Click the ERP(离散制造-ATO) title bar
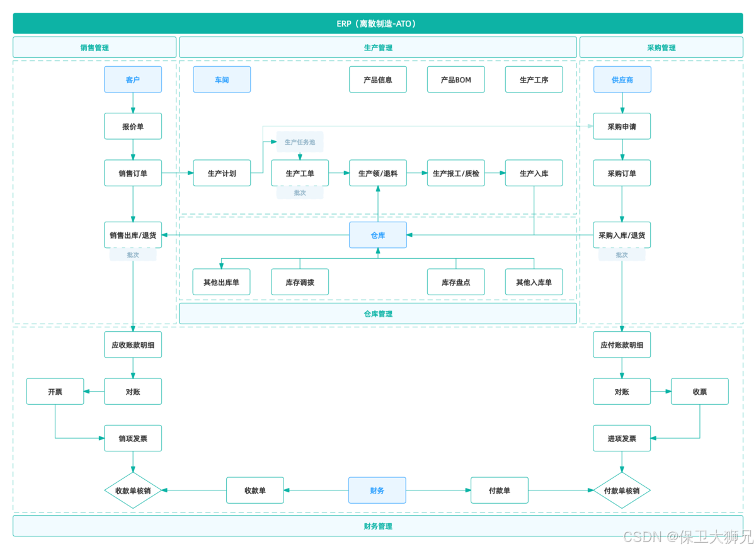Image resolution: width=756 pixels, height=549 pixels. (378, 24)
